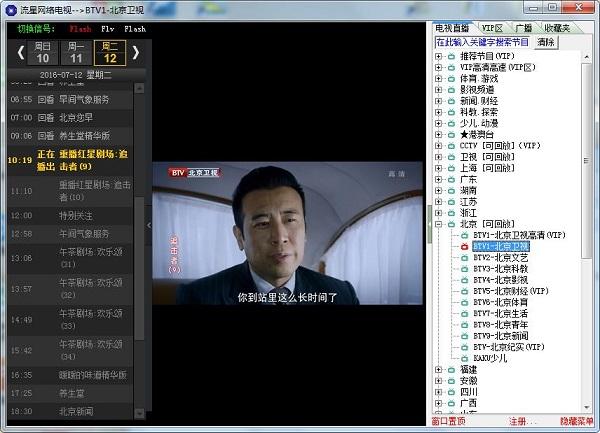The image size is (600, 433).
Task: Click the TV icon beside BTV9-北京新闻
Action: [464, 336]
